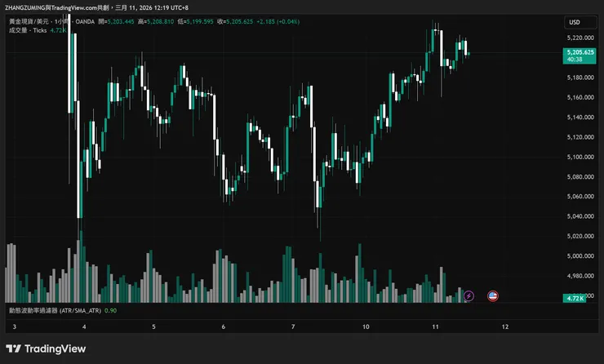Click the 5,220.000 price axis label

point(580,38)
